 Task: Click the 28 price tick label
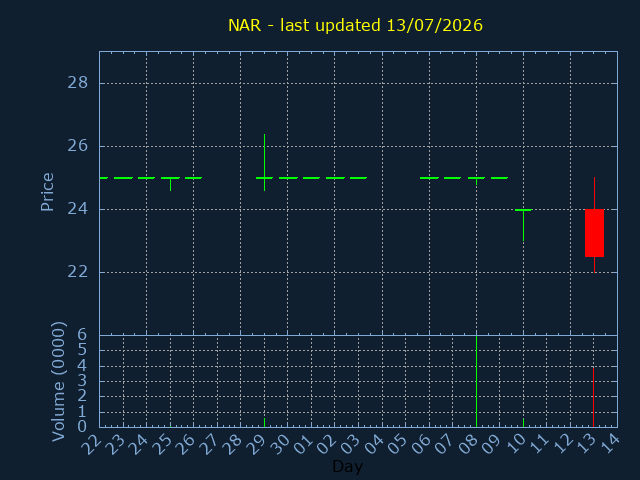tap(78, 83)
